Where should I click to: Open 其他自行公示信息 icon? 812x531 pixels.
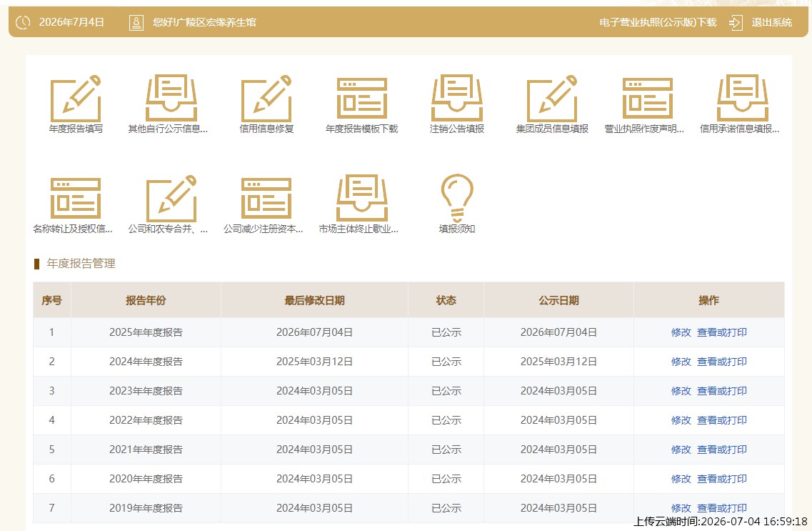171,99
